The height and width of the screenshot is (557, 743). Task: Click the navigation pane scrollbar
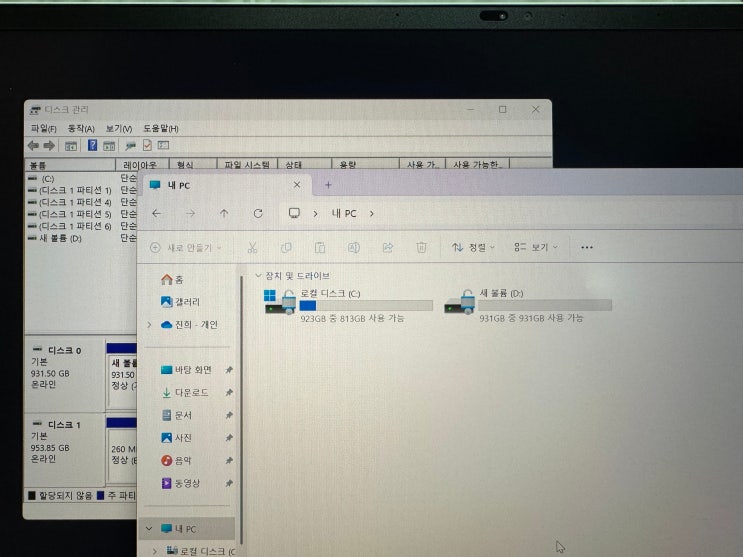tap(242, 410)
